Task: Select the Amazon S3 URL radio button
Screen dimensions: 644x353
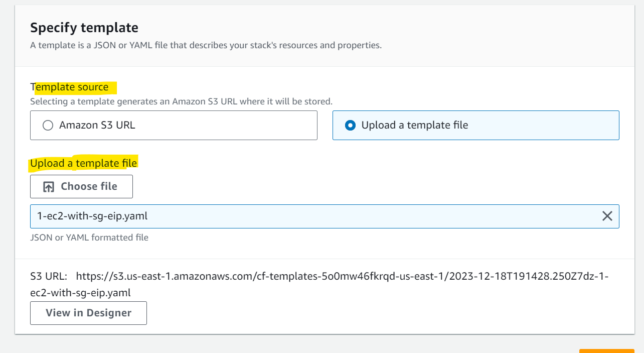Action: pos(48,125)
